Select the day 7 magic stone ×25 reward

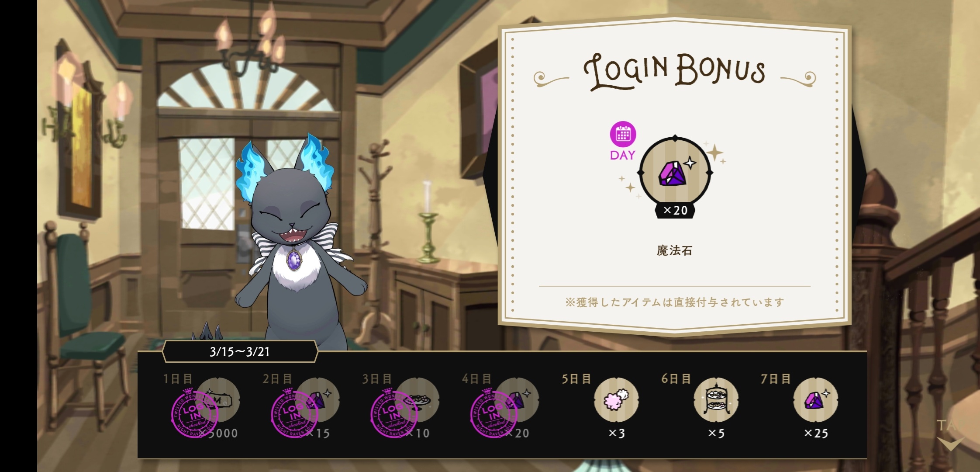point(816,400)
